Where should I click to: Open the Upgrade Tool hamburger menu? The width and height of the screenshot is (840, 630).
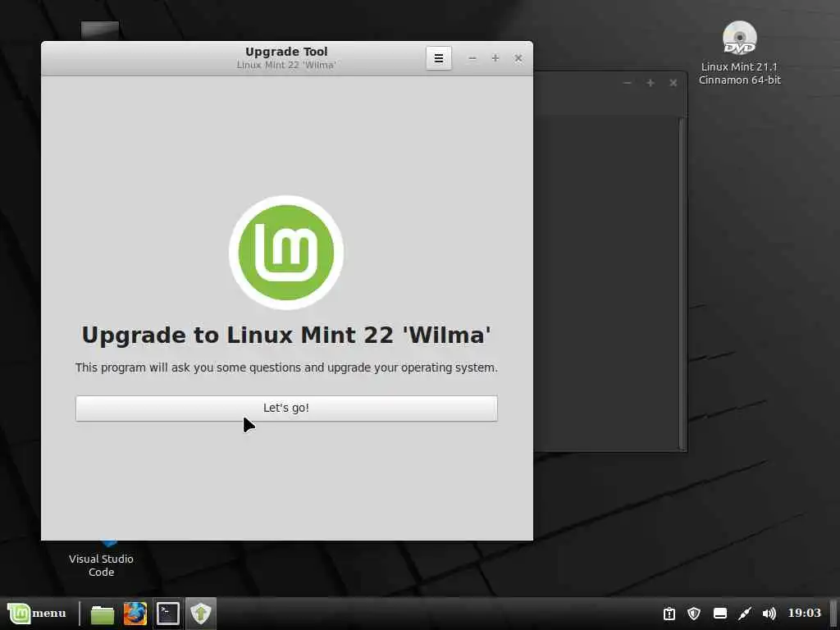(439, 58)
